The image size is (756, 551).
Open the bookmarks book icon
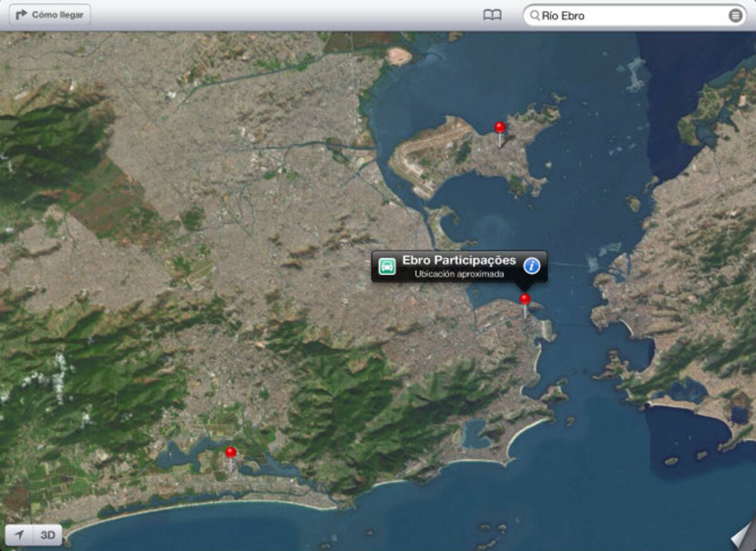[x=492, y=15]
